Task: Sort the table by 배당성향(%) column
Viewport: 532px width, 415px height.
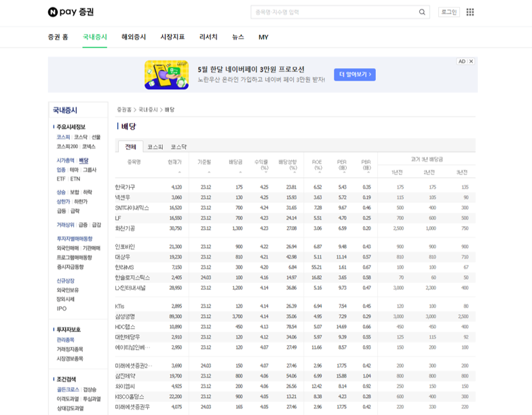Action: tap(288, 164)
